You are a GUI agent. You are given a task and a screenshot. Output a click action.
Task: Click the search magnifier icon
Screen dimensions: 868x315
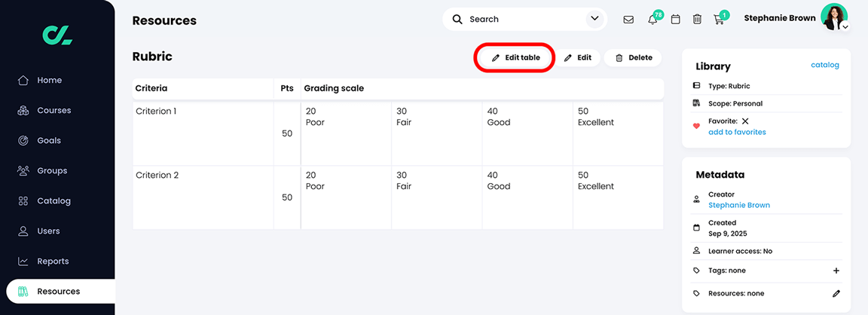click(457, 20)
